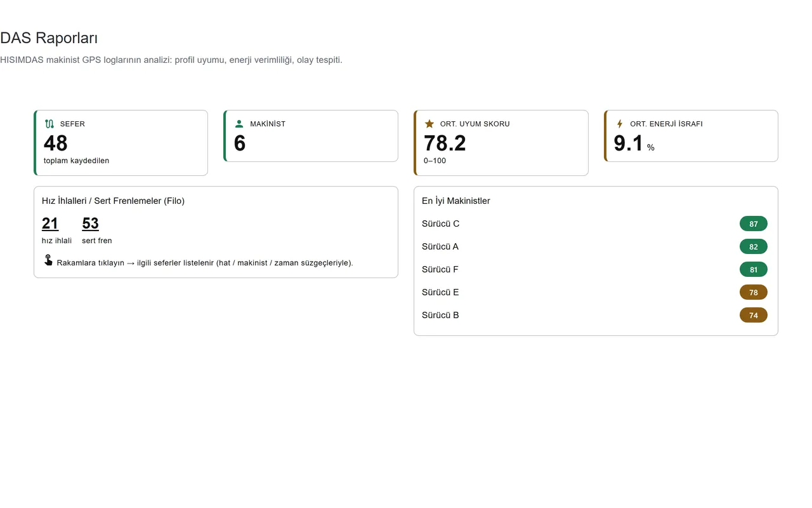
Task: Select the Sürücü F driver row
Action: (x=594, y=269)
